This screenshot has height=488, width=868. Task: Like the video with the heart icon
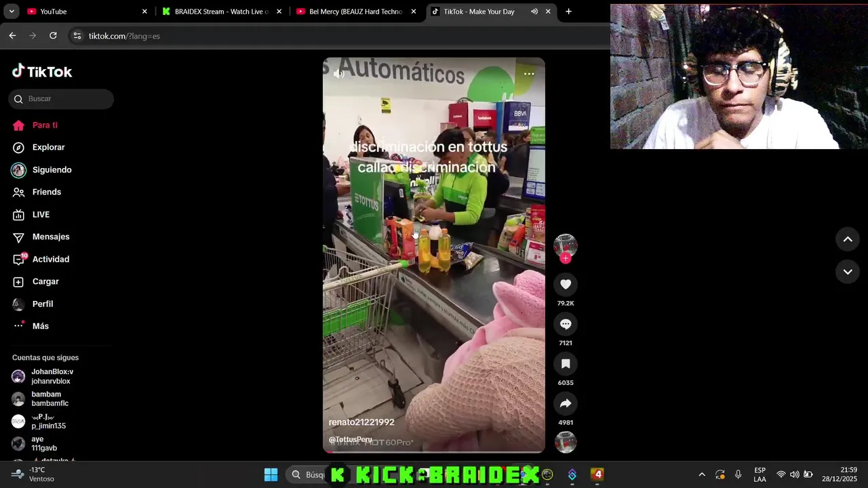coord(566,285)
